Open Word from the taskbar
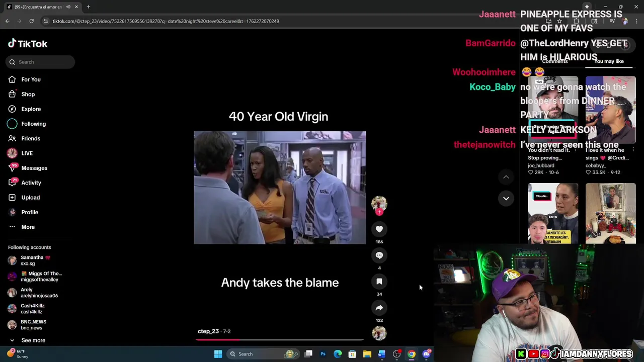Image resolution: width=644 pixels, height=362 pixels. [382, 354]
